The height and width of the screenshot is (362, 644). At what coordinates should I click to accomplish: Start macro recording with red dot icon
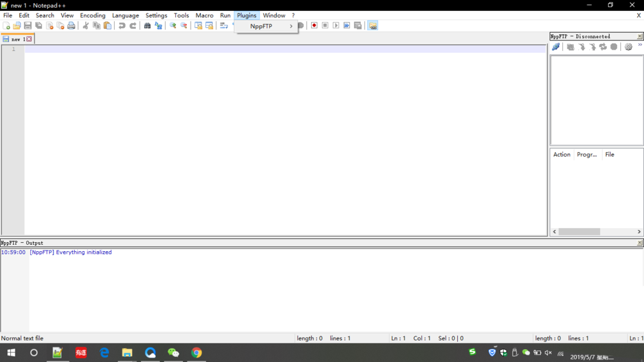coord(314,26)
